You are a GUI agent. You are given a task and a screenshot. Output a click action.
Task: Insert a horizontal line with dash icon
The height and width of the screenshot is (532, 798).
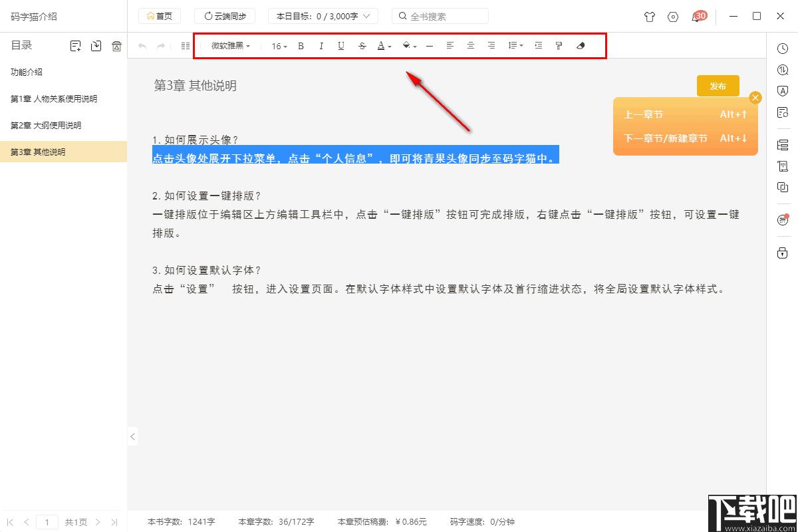pos(430,46)
